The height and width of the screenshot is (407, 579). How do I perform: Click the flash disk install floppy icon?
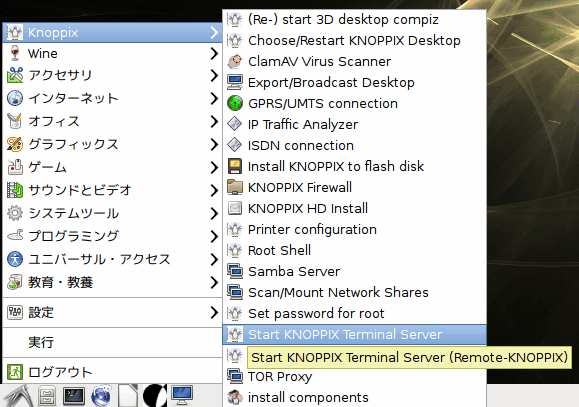pos(235,166)
